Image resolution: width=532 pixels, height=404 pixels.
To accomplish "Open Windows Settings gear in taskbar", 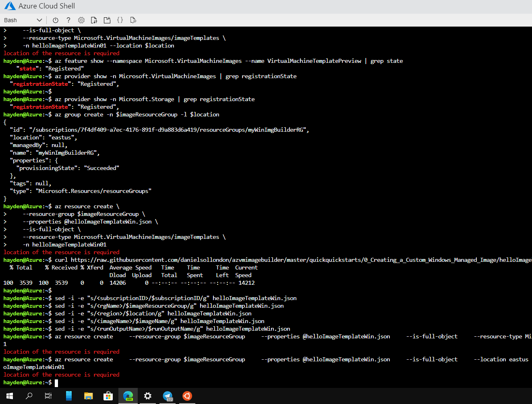I will tap(148, 396).
